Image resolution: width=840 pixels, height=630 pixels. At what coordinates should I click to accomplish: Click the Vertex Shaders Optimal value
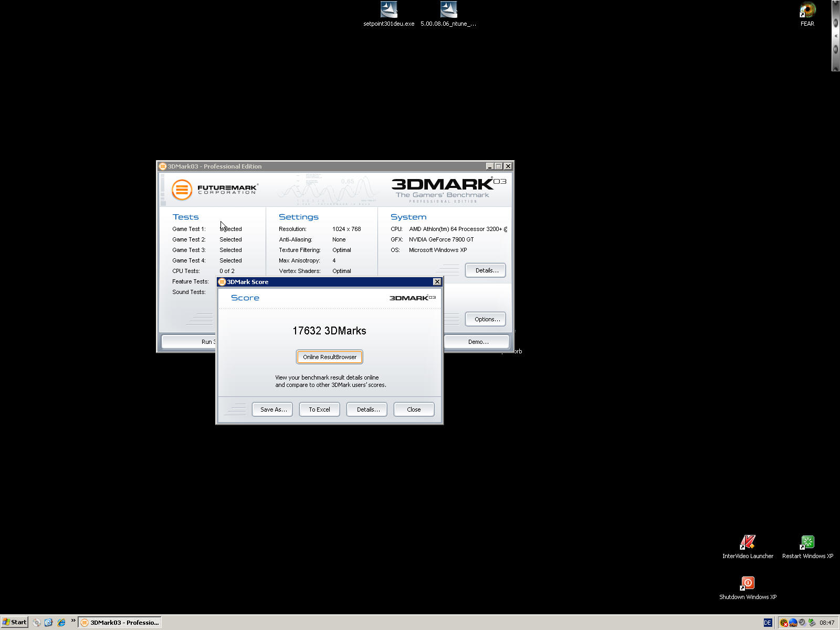tap(342, 271)
